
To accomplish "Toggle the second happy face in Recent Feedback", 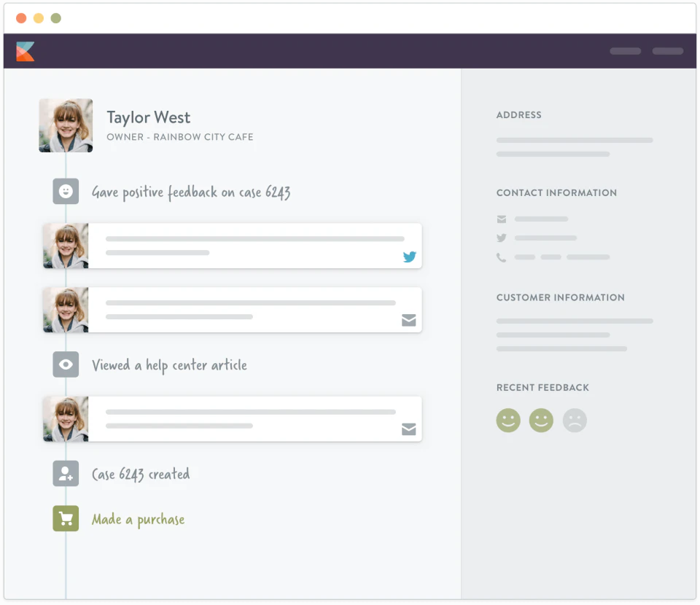I will tap(541, 420).
